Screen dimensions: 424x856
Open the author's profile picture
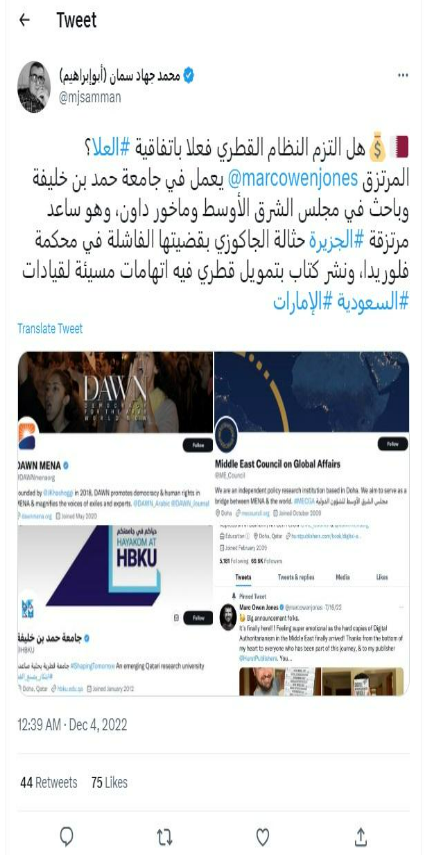[34, 87]
